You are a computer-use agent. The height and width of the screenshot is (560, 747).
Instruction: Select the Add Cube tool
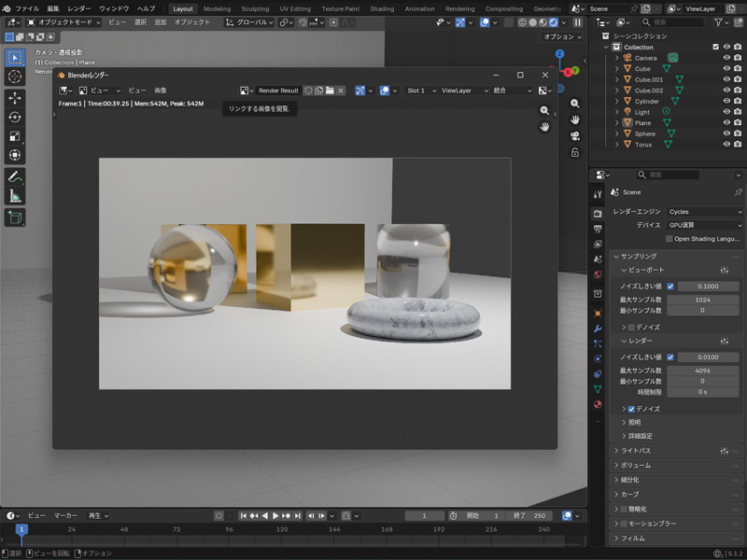(x=15, y=217)
